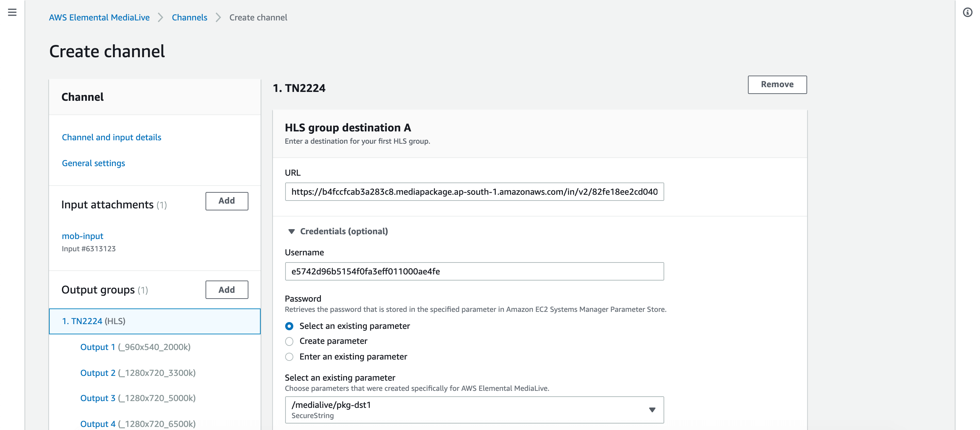Open Output 3 (_1280x720_5000k)

pyautogui.click(x=138, y=398)
